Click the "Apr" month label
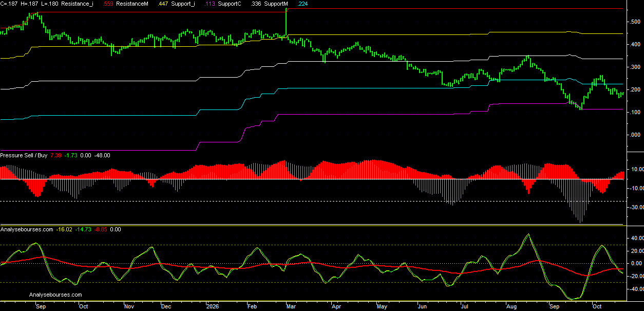 click(336, 306)
